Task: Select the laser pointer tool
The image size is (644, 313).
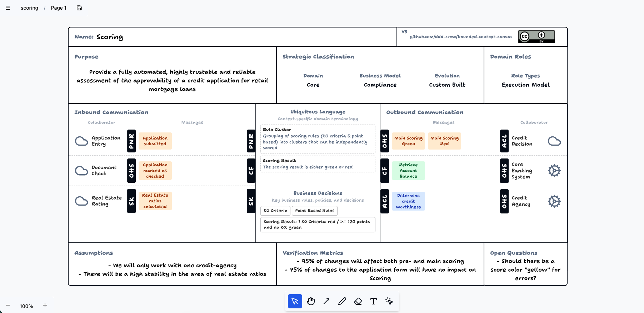Action: click(389, 301)
